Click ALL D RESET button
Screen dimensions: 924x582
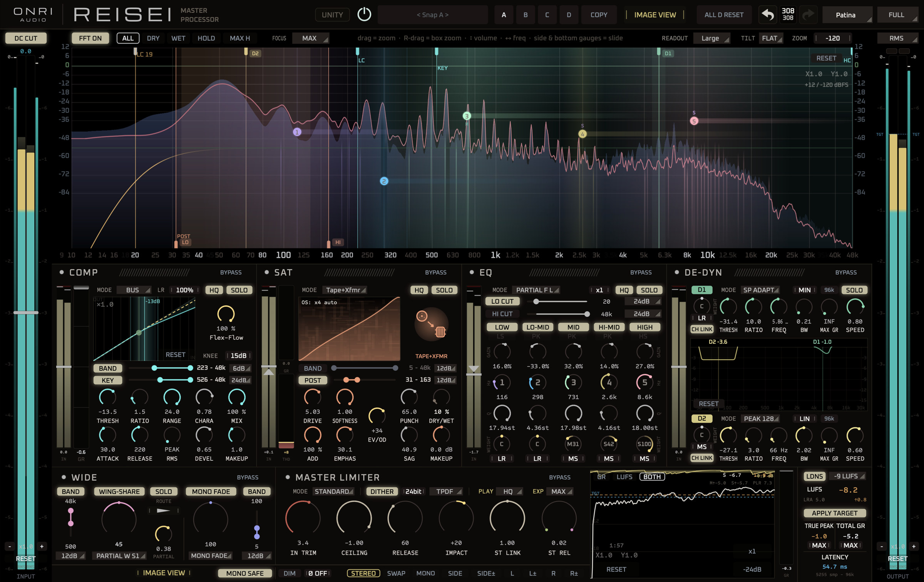[x=723, y=15]
